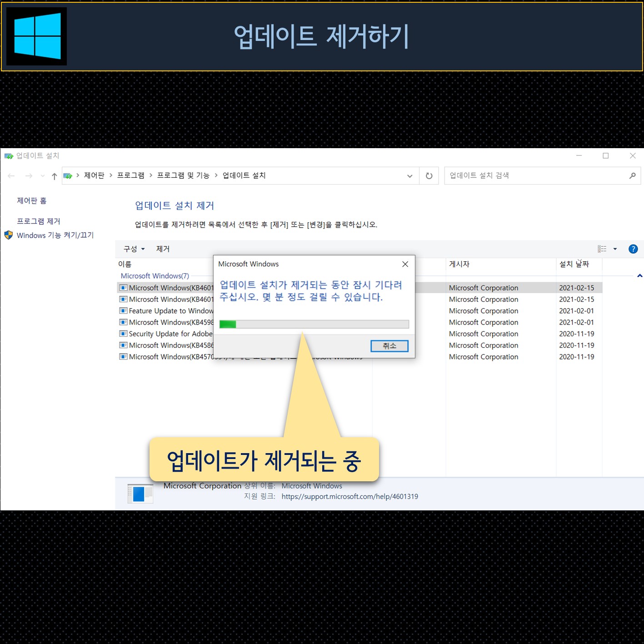Click the shield icon next to Windows 기능

(x=9, y=235)
